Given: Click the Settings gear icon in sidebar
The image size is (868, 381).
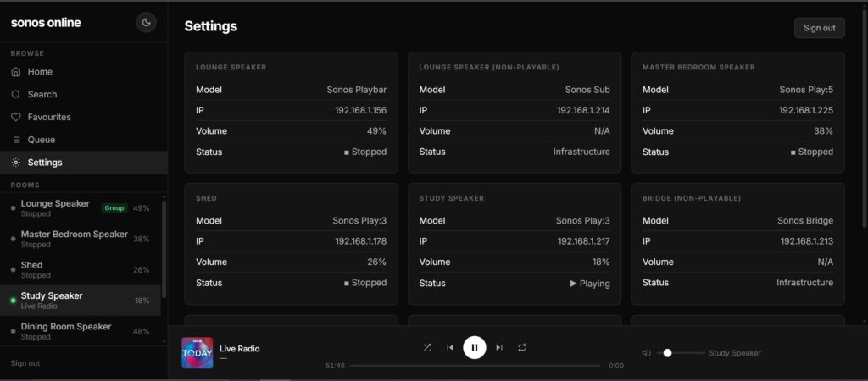Looking at the screenshot, I should click(16, 163).
